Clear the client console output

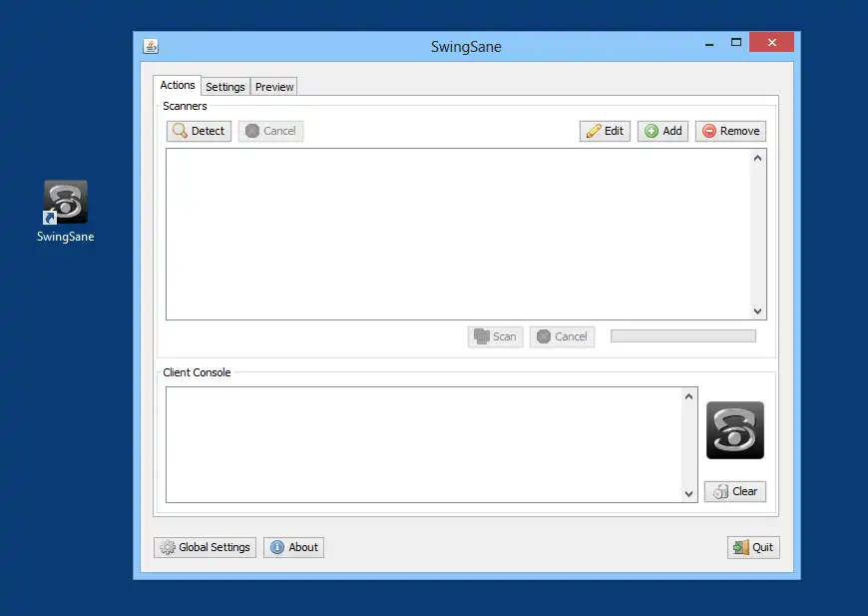pyautogui.click(x=735, y=491)
